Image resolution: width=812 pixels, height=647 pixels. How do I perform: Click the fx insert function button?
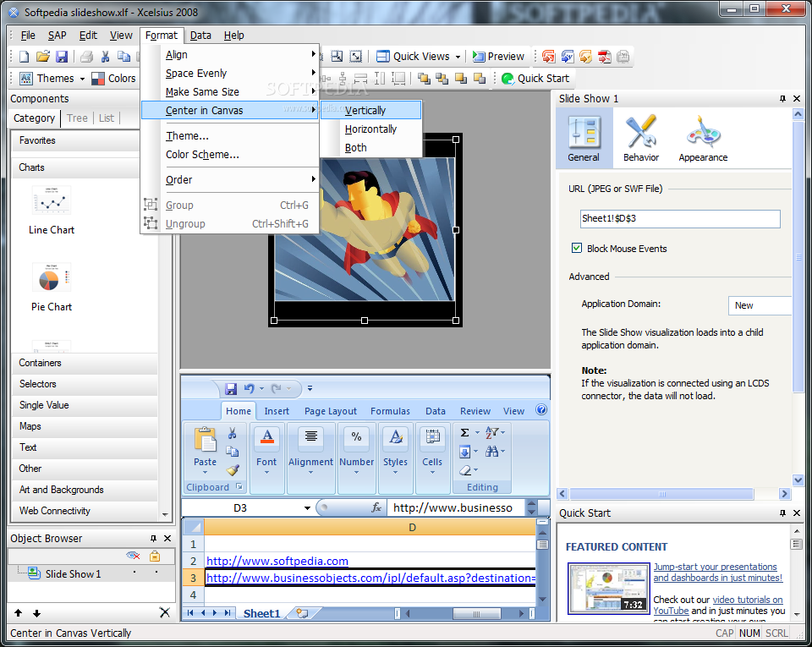pos(376,507)
